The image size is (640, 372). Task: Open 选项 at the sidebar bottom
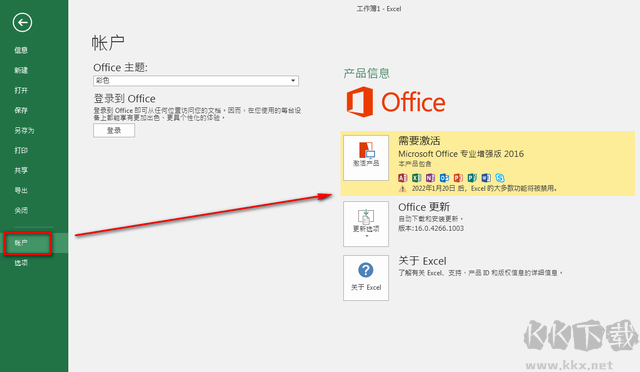(21, 263)
